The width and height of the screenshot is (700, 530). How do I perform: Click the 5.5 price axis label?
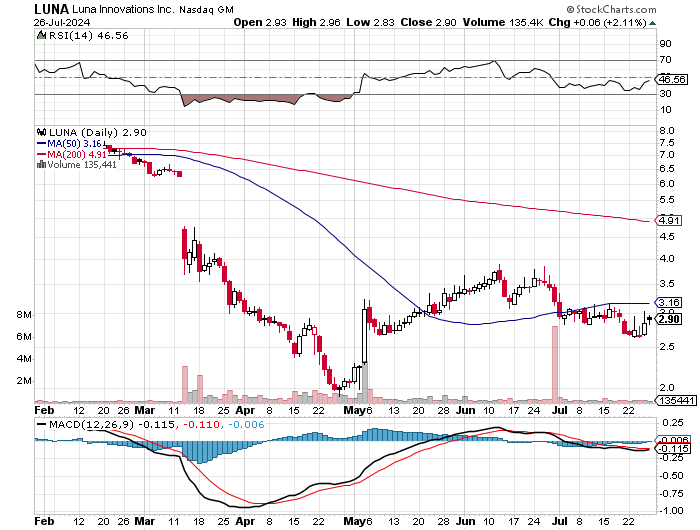coord(667,200)
